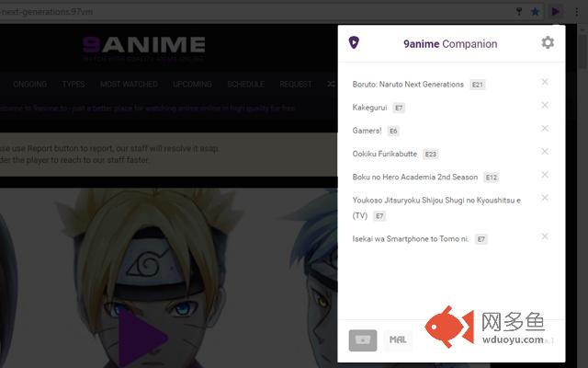Click the E12 badge for Boku no Hero
Viewport: 588px width, 368px height.
click(492, 178)
